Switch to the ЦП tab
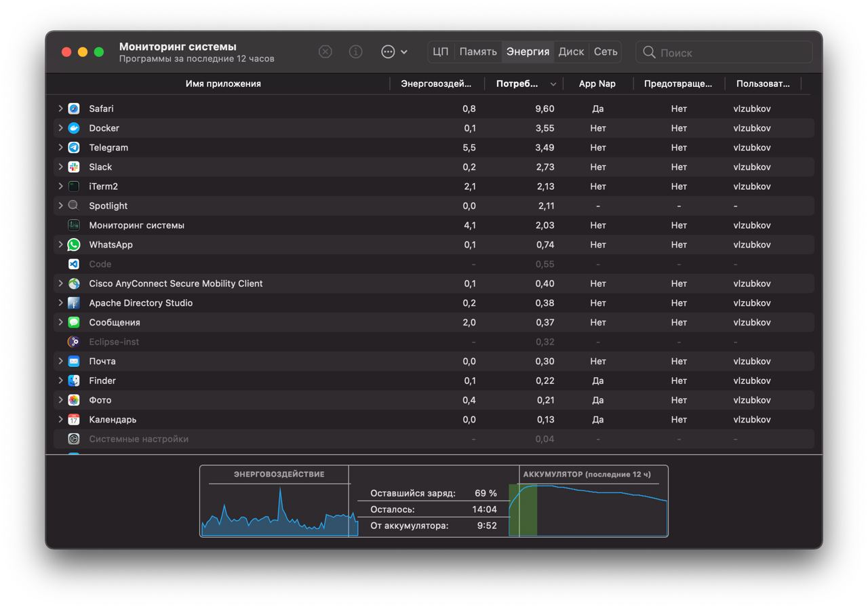 441,52
